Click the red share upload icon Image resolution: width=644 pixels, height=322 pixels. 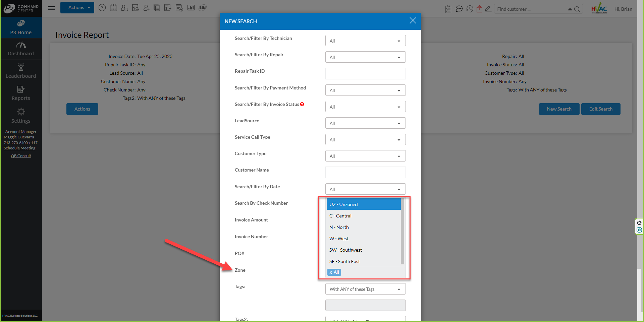point(479,9)
